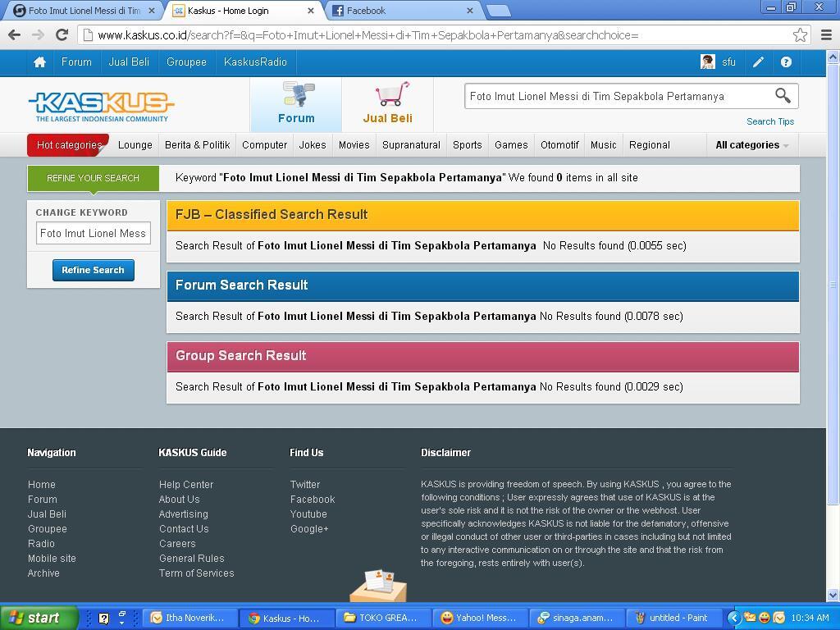
Task: Bookmark page with star icon
Action: (800, 35)
